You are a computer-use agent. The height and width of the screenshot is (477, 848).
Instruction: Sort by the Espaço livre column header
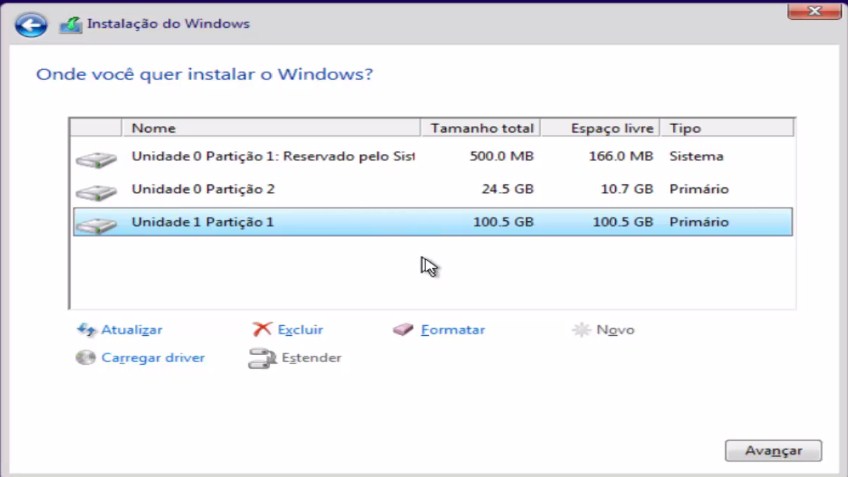[x=601, y=128]
